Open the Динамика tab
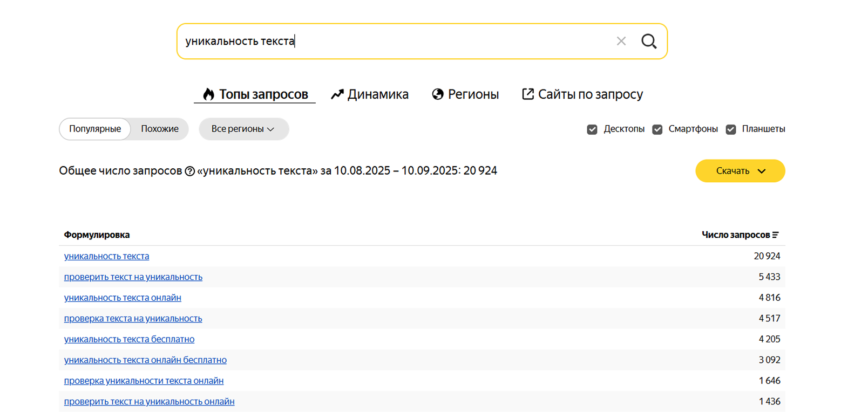This screenshot has width=868, height=413. (377, 94)
